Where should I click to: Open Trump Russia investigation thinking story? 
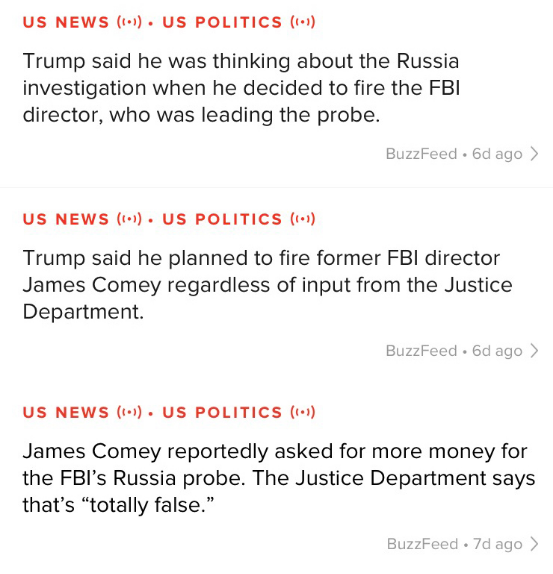[x=242, y=88]
